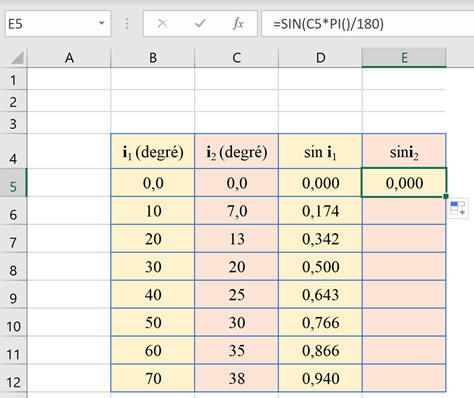
Task: Select row 5 header
Action: [13, 183]
